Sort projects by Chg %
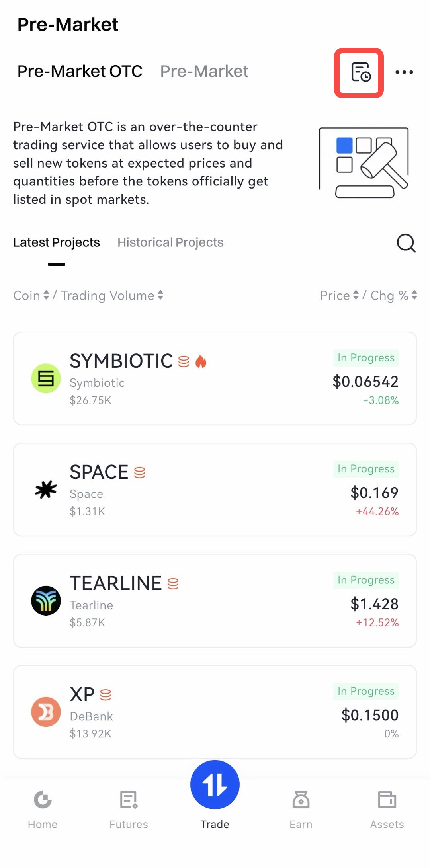The image size is (430, 868). (394, 295)
